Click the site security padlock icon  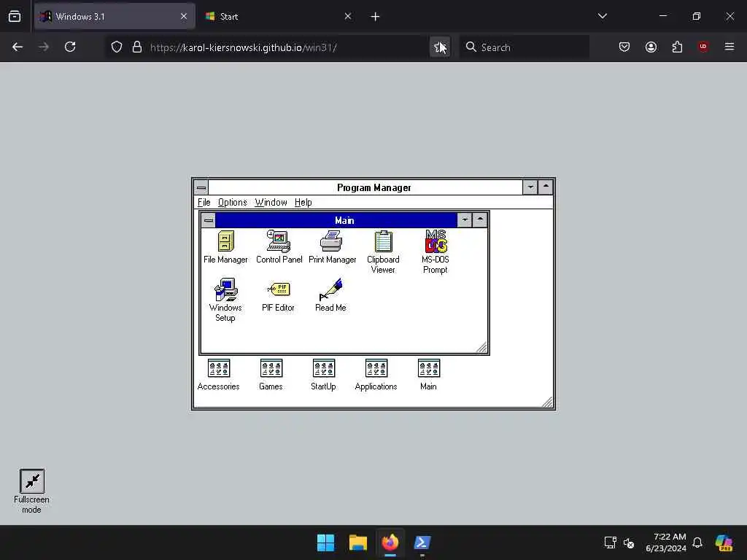137,47
